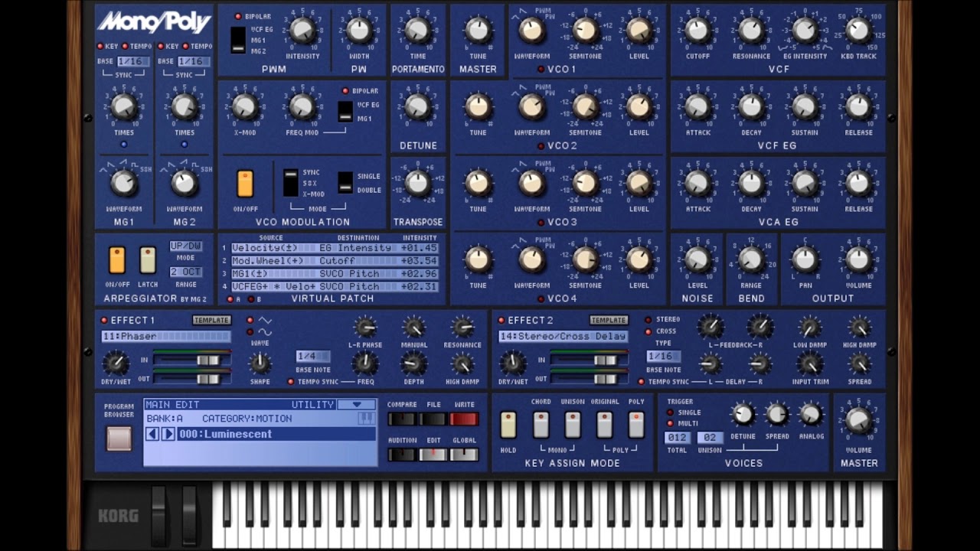
Task: Click the small keyboard icon in the LCD
Action: click(x=366, y=418)
